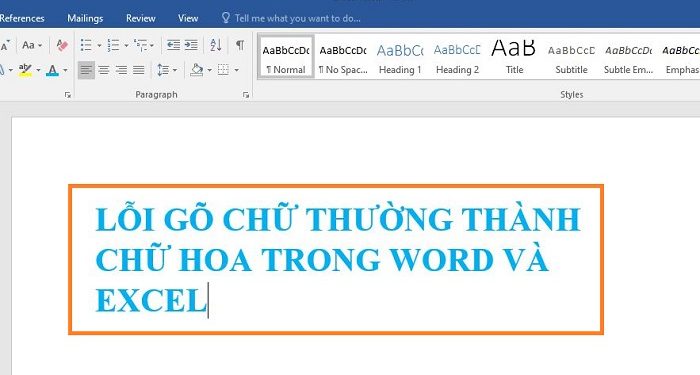
Task: Click the Borders icon
Action: [223, 70]
